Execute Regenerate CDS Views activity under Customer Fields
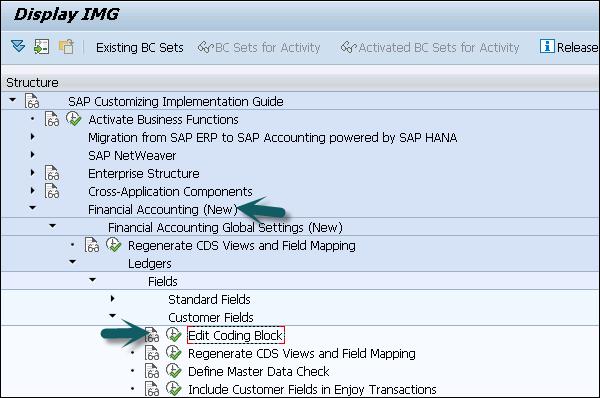Viewport: 600px width, 398px height. pyautogui.click(x=174, y=353)
